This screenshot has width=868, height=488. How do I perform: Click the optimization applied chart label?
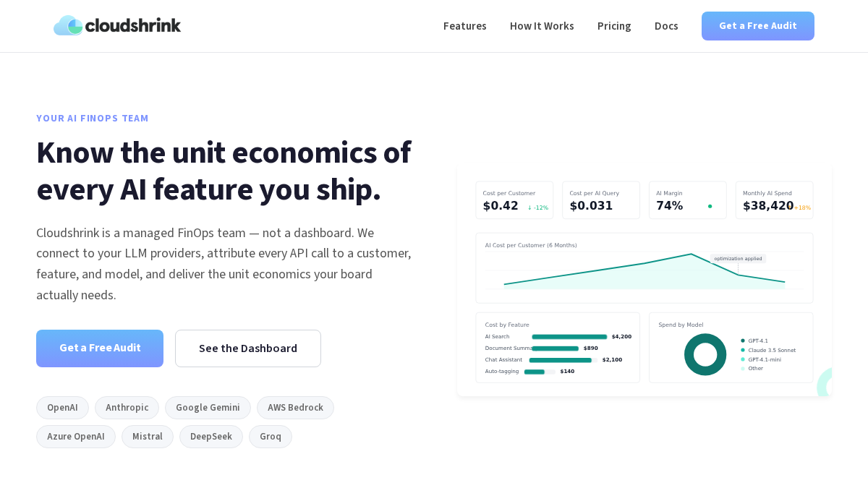pyautogui.click(x=738, y=259)
